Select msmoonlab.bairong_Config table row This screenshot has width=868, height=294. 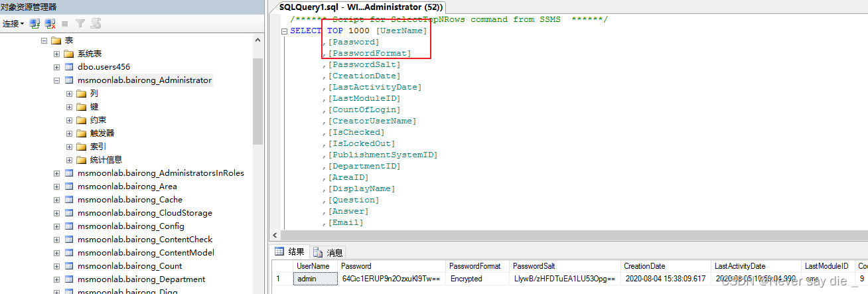click(131, 226)
